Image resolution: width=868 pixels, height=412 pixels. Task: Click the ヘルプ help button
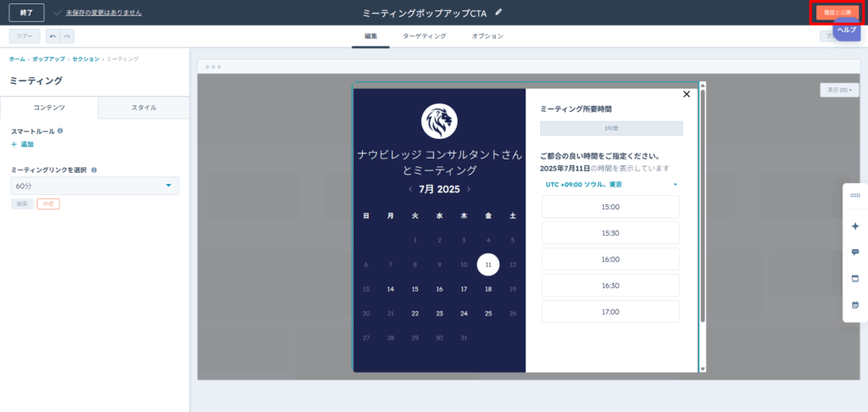[847, 30]
